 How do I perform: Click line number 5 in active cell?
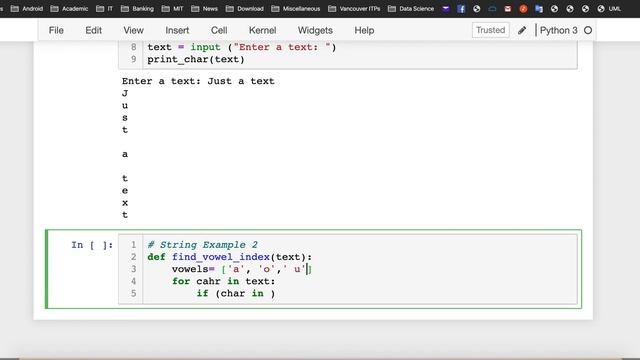[x=133, y=293]
